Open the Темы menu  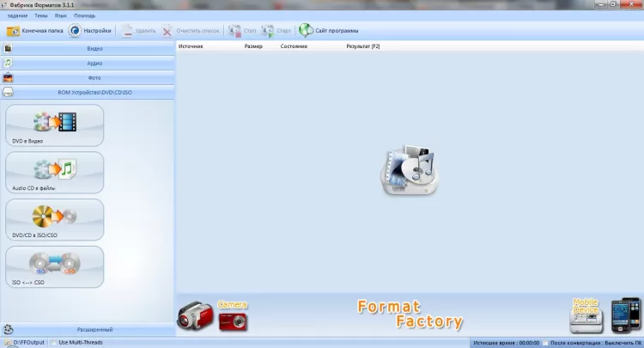click(x=40, y=15)
